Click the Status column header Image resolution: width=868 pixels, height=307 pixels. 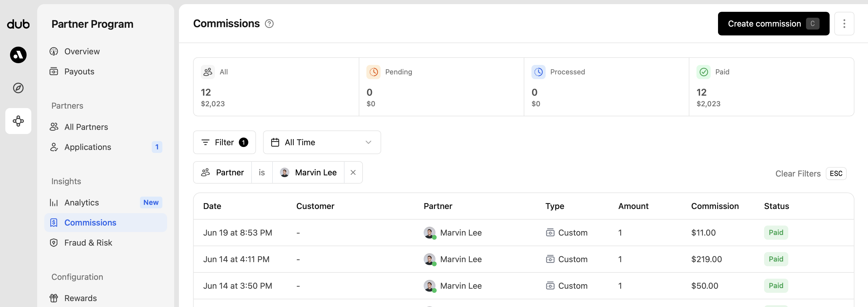point(776,206)
